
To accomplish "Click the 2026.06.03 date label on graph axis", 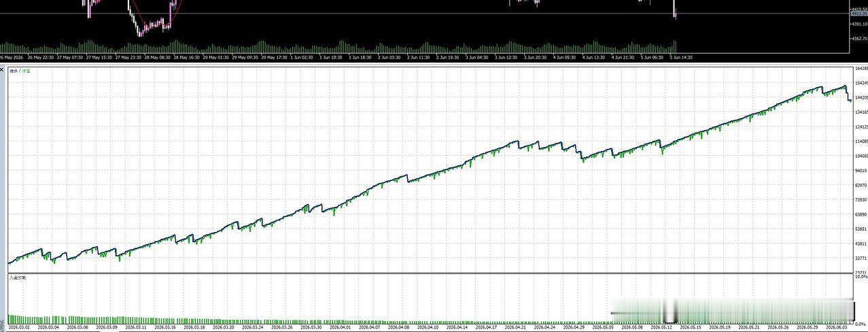I will click(837, 327).
